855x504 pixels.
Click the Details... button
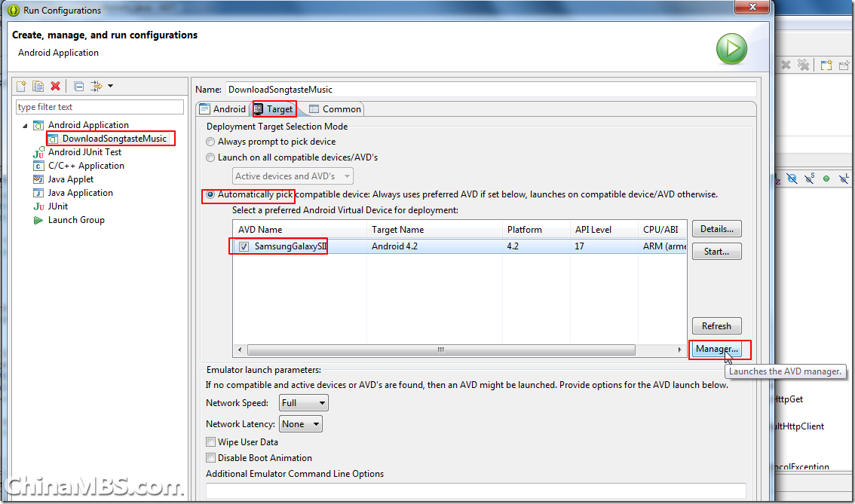click(716, 229)
